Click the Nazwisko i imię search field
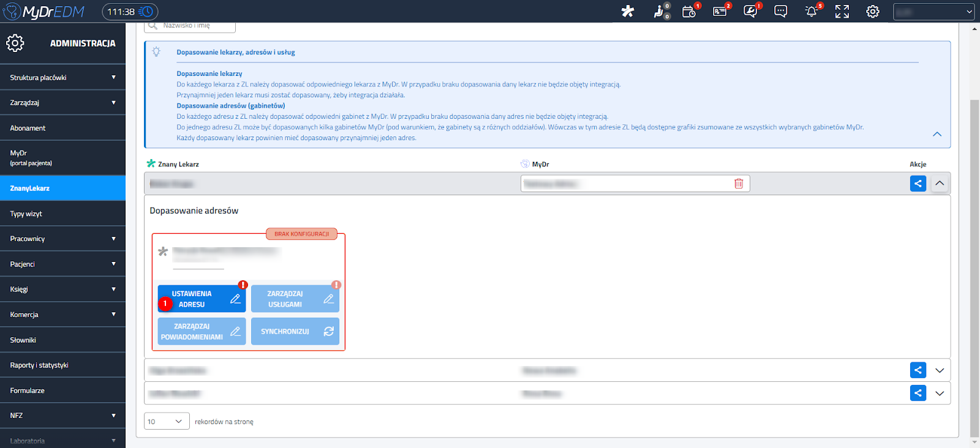 (190, 26)
